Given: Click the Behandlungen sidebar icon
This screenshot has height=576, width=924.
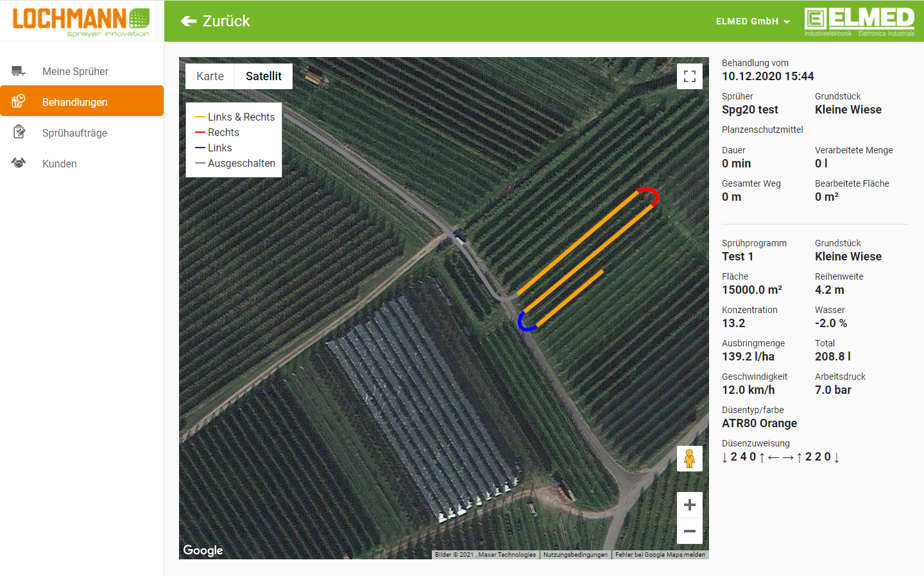Looking at the screenshot, I should 19,101.
